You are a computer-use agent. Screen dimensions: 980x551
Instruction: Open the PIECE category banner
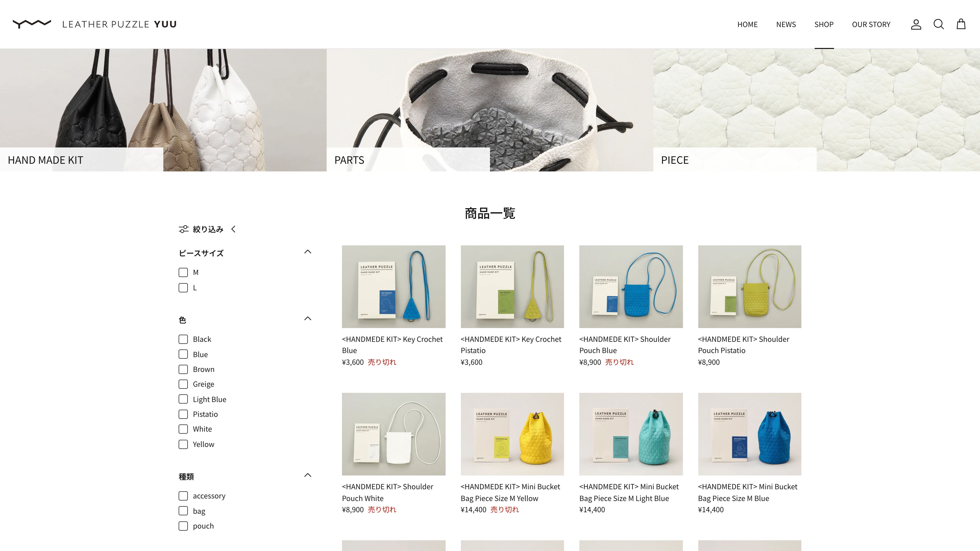pyautogui.click(x=816, y=110)
